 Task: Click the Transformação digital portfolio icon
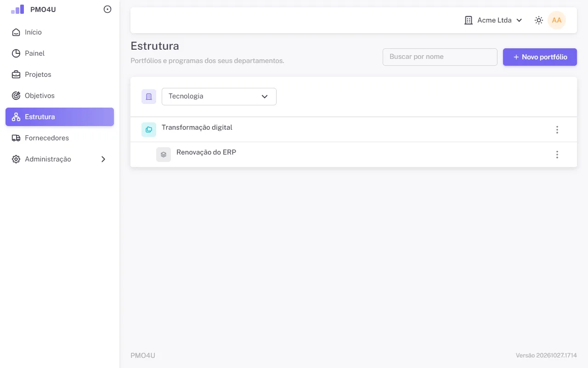click(149, 130)
